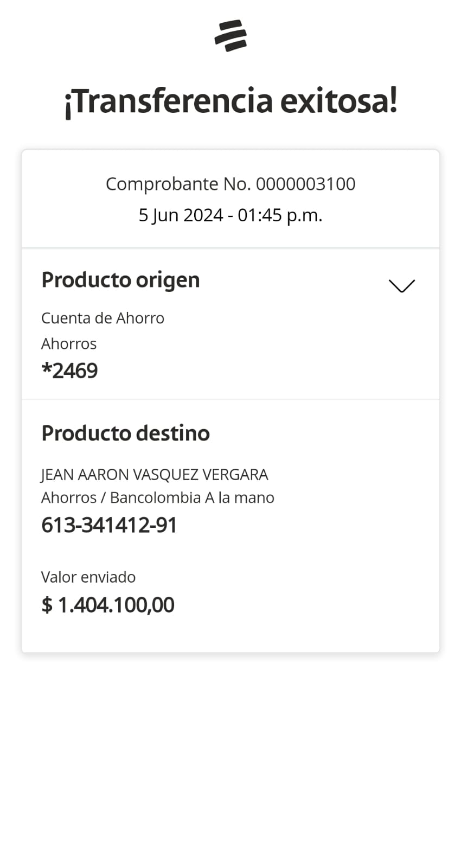
Task: Select the sent amount 1.404.100,00
Action: tap(116, 605)
